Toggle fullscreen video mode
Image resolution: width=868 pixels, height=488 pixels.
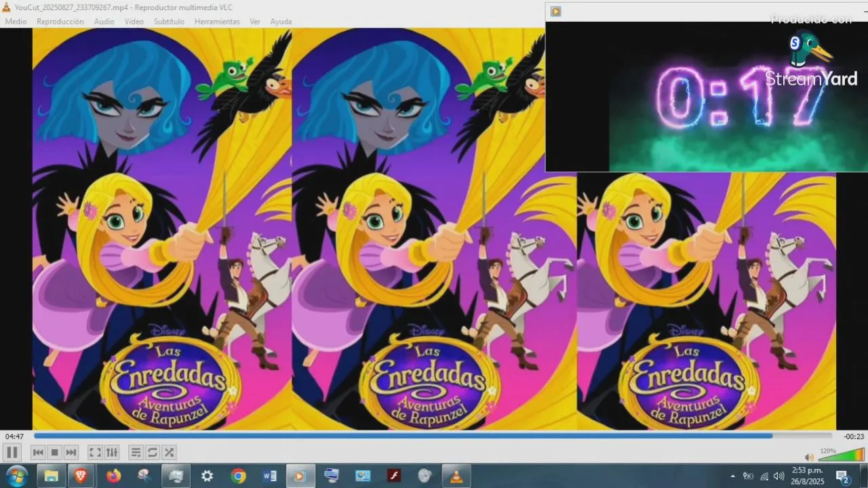coord(96,452)
